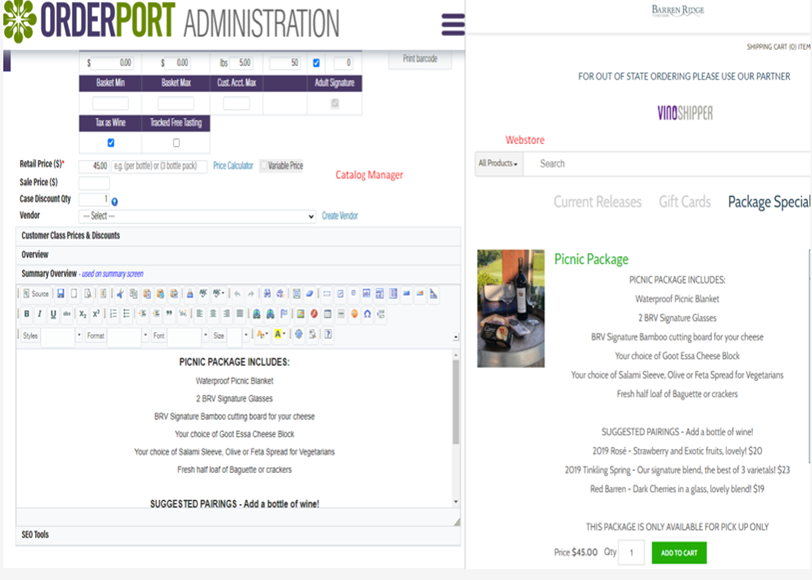This screenshot has width=812, height=580.
Task: Switch to Gift Cards tab
Action: tap(685, 202)
